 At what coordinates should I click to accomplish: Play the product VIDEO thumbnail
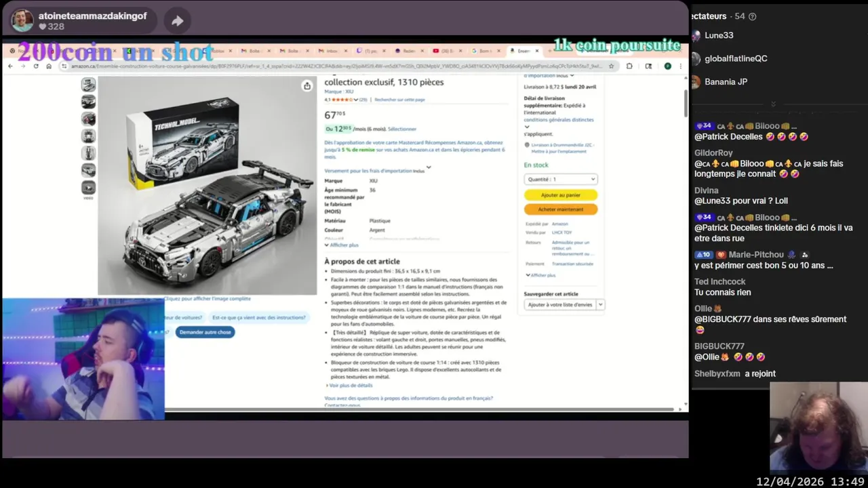point(88,188)
